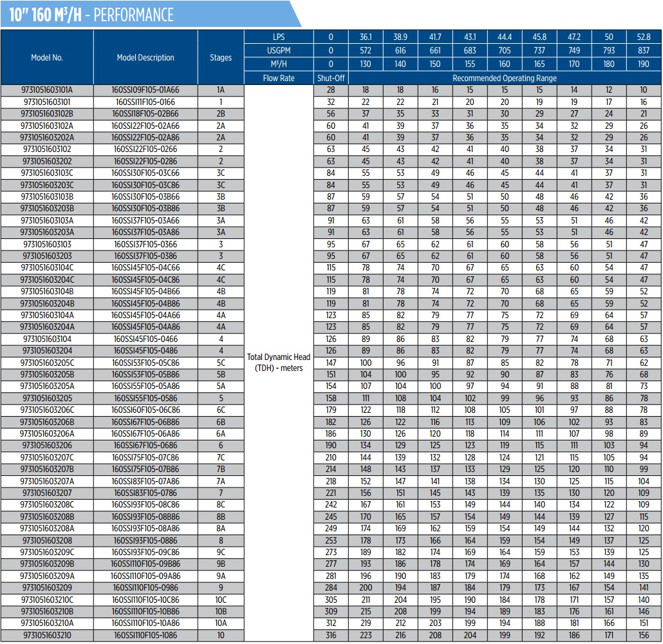Viewport: 663px width, 644px height.
Task: Select the 52.8 LPS header value
Action: 643,37
